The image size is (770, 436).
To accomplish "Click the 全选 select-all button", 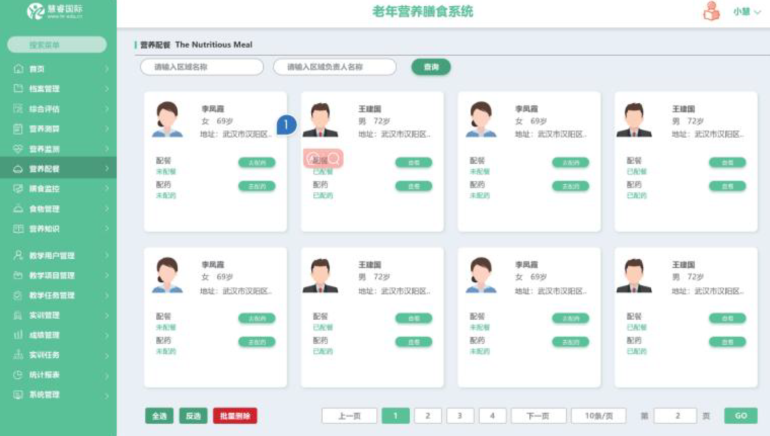I will 159,415.
